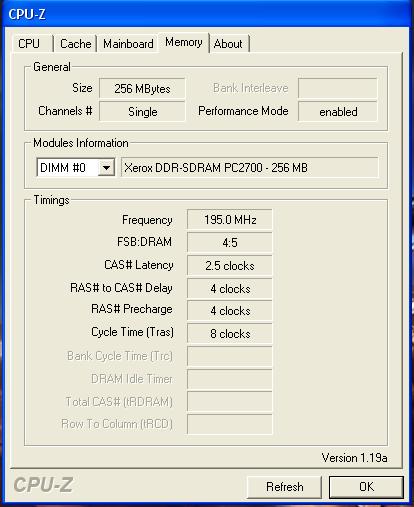The height and width of the screenshot is (507, 414).
Task: Click the Refresh button
Action: [284, 487]
